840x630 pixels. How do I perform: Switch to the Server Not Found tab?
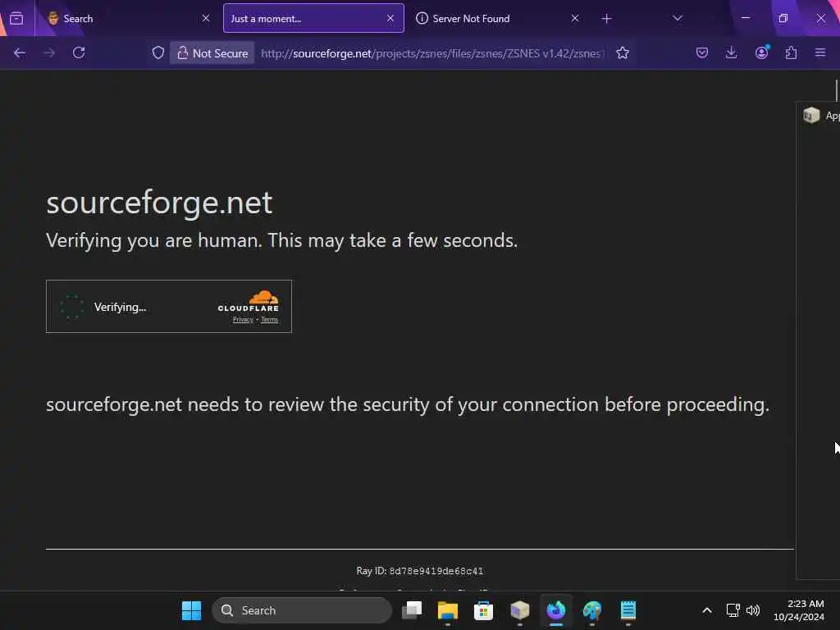497,18
